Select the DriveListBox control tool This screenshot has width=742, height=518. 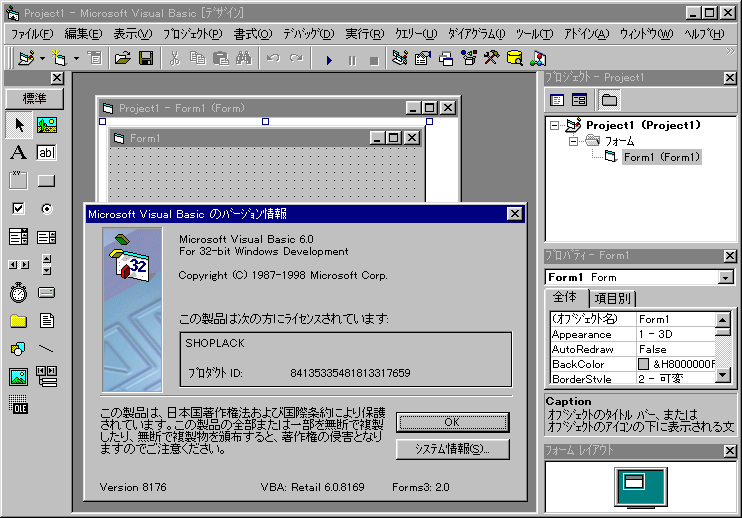pyautogui.click(x=47, y=293)
